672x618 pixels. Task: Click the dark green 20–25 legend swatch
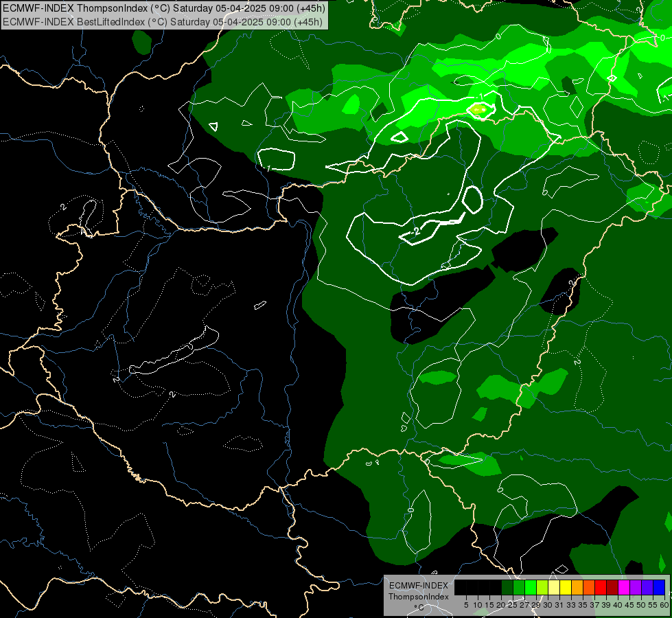click(x=507, y=587)
